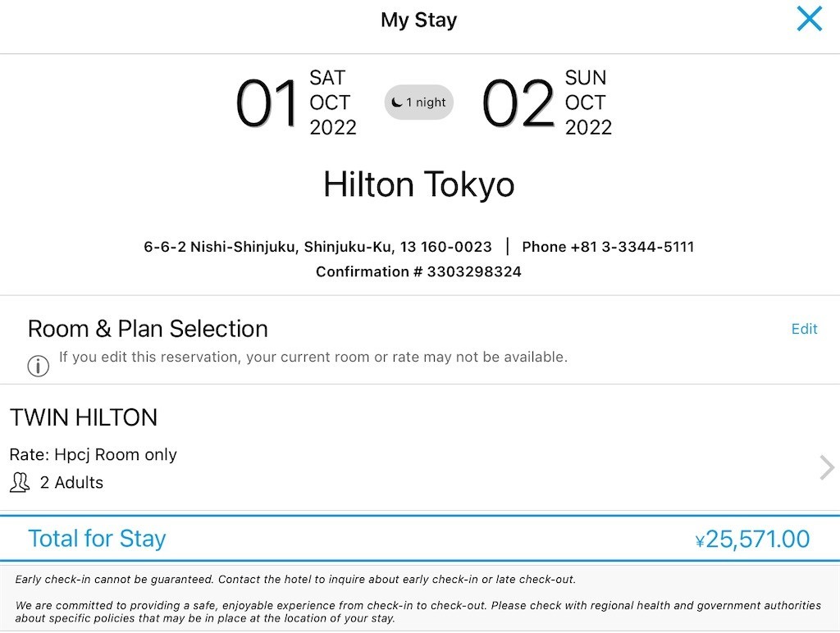Close the My Stay screen with the X
Viewport: 840px width, 633px height.
[x=809, y=19]
